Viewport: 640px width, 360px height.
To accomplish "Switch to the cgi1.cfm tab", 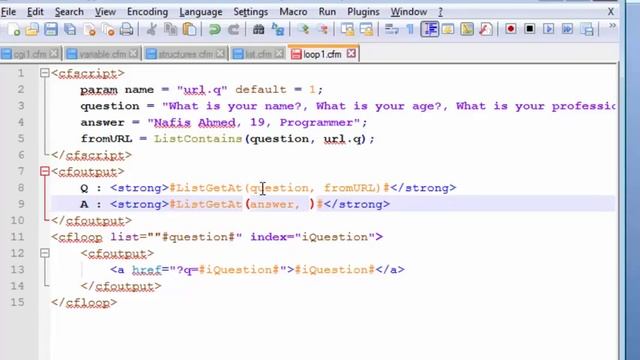I will point(31,54).
